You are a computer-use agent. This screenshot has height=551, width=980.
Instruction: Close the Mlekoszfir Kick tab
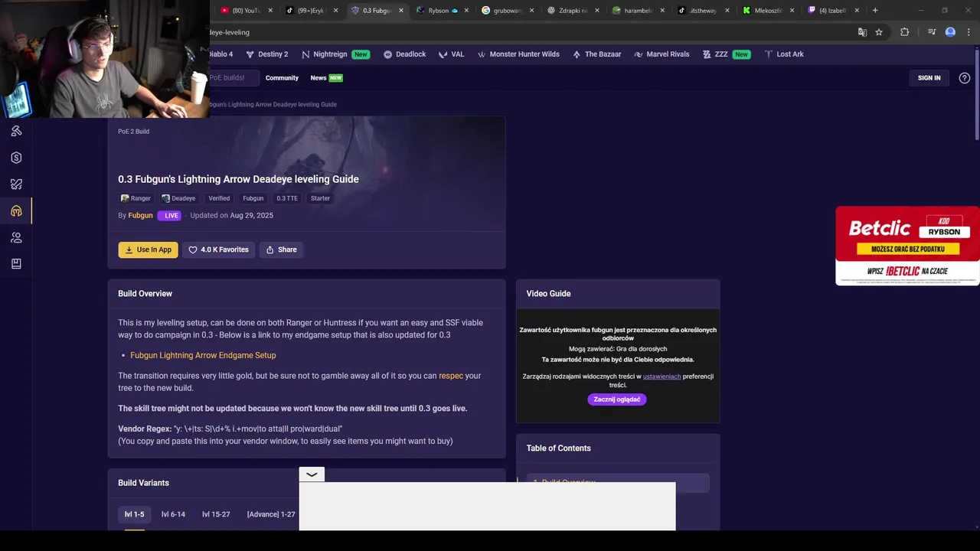click(x=792, y=11)
